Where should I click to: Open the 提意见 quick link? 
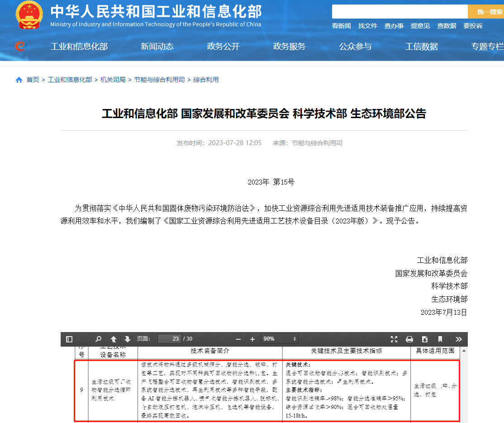click(420, 26)
